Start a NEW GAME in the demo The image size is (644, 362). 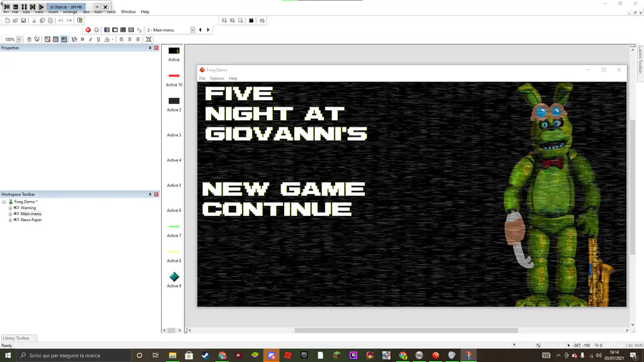pyautogui.click(x=283, y=189)
